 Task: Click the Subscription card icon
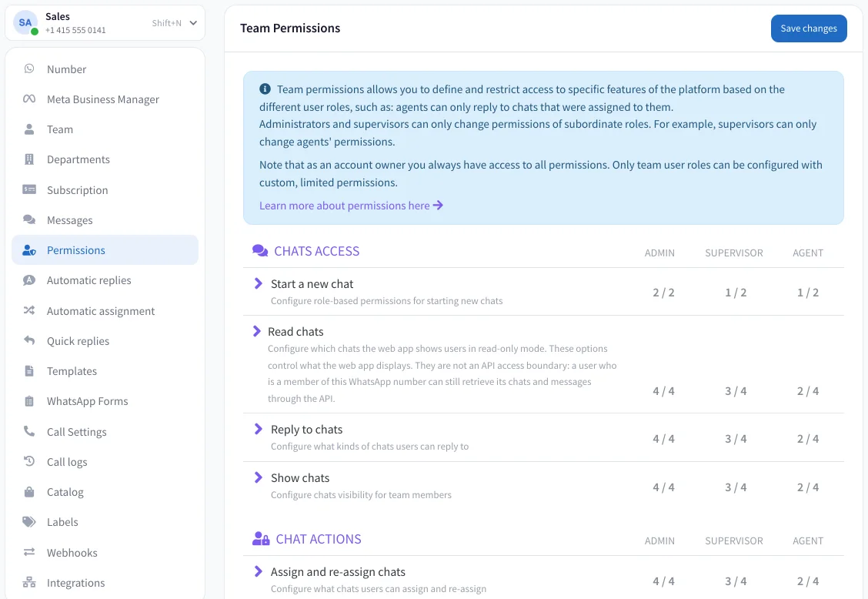pyautogui.click(x=28, y=189)
